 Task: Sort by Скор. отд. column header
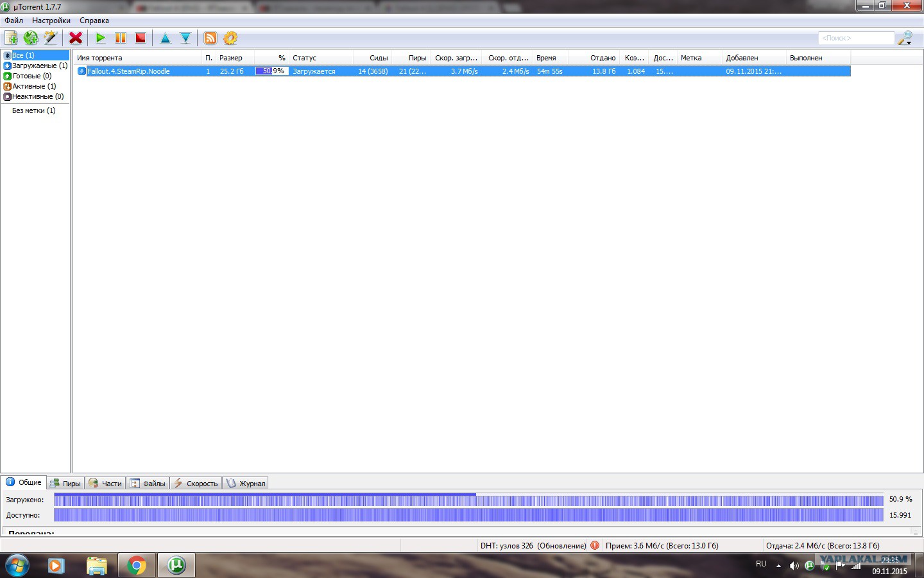(x=508, y=58)
